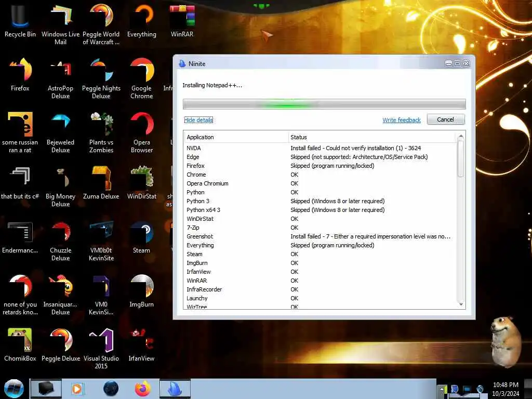Click 'Installing Notepad++...' status text
The height and width of the screenshot is (399, 532).
coord(212,85)
